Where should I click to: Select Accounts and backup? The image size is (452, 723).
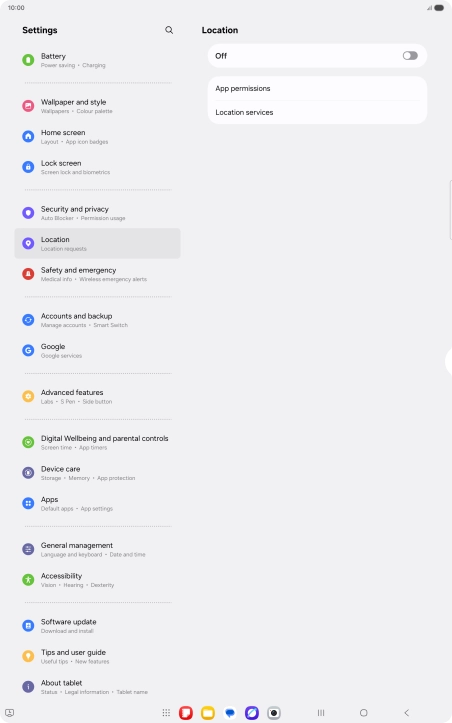pos(97,320)
